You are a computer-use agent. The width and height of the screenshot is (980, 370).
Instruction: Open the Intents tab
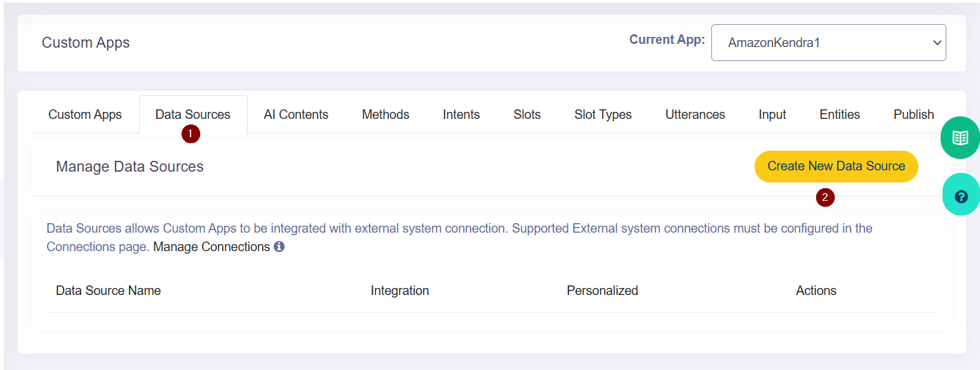pos(461,114)
